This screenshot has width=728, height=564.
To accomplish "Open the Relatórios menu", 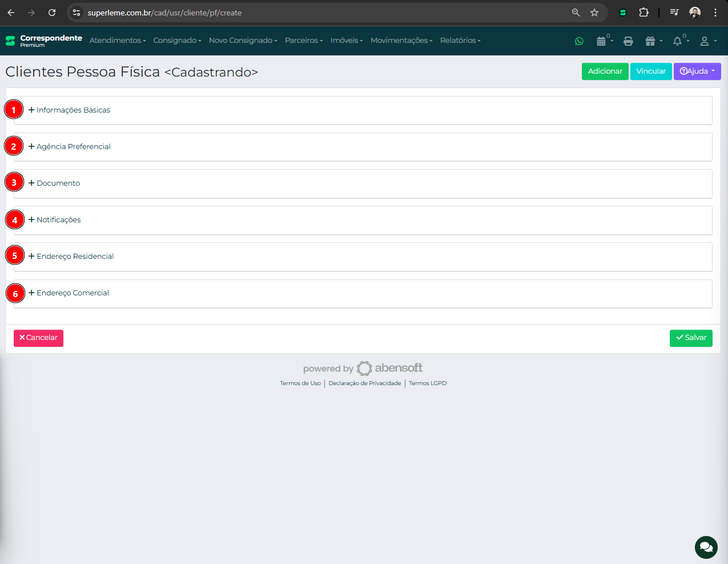I will pyautogui.click(x=460, y=41).
